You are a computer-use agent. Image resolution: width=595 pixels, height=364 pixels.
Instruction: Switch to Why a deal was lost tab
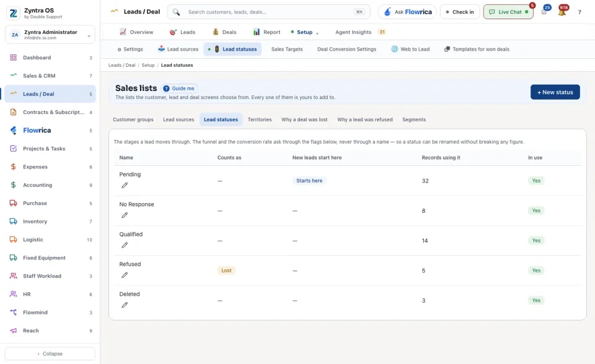click(304, 119)
